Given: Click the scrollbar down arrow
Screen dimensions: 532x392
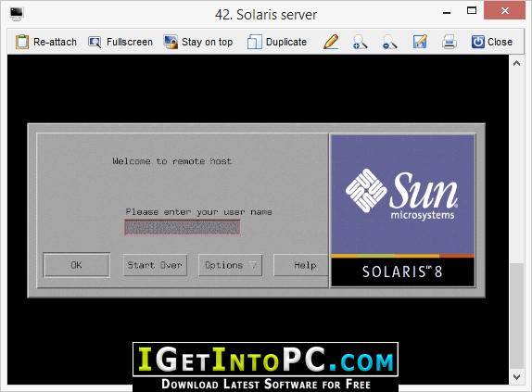Looking at the screenshot, I should pyautogui.click(x=516, y=377).
